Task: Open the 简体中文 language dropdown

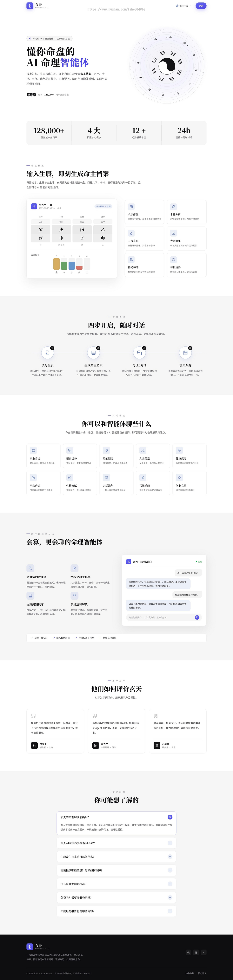Action: (x=183, y=6)
